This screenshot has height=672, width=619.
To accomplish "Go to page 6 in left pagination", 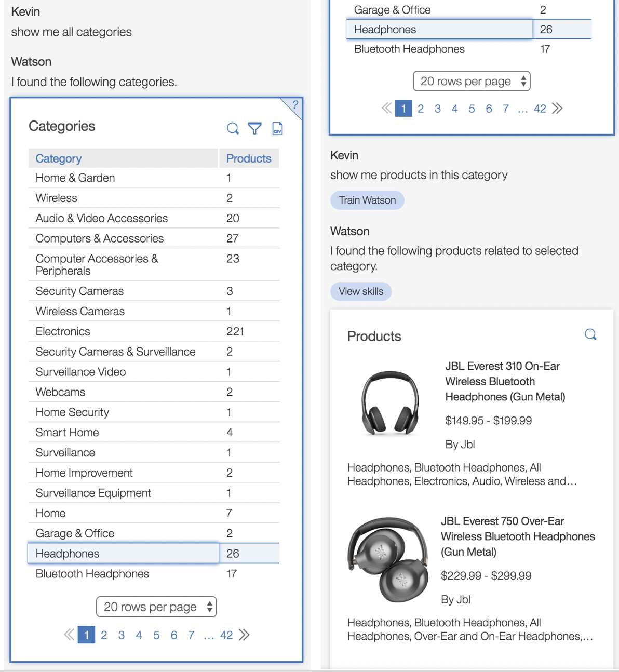I will click(x=174, y=635).
